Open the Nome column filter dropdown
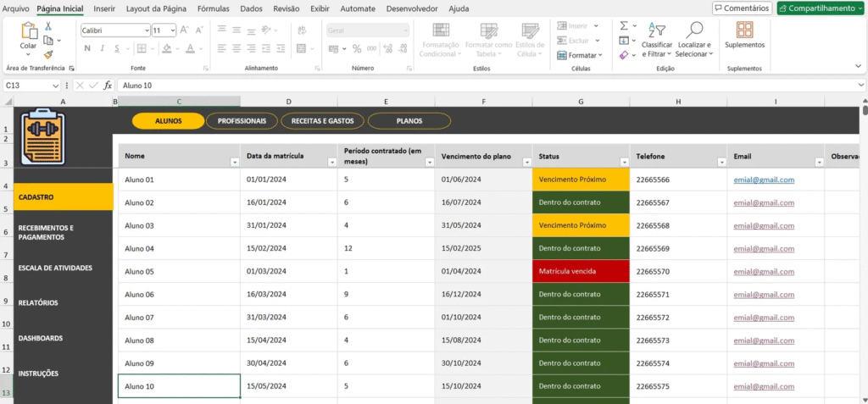Viewport: 868px width, 404px height. (234, 162)
